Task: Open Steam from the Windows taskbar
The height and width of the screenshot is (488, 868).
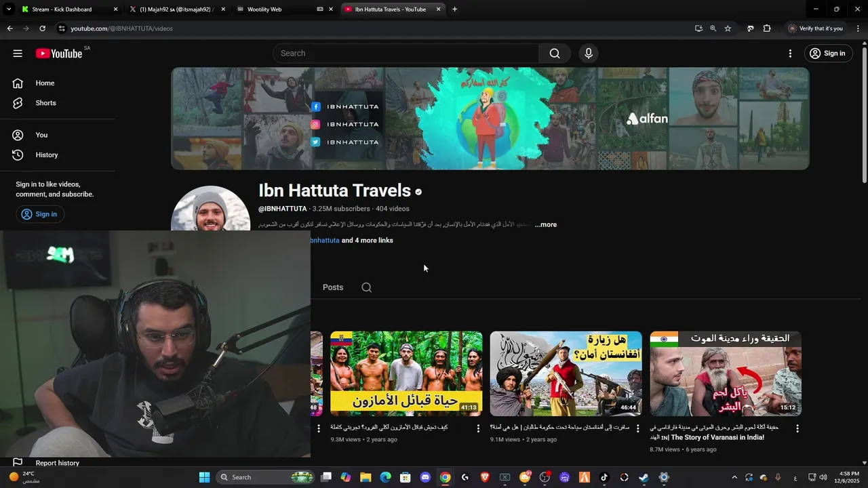Action: 644,477
